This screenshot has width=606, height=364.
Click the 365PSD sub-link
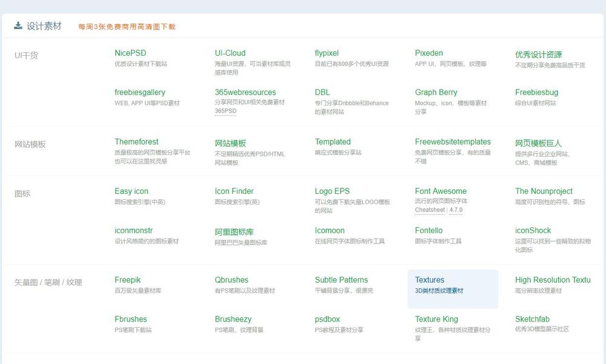point(225,111)
